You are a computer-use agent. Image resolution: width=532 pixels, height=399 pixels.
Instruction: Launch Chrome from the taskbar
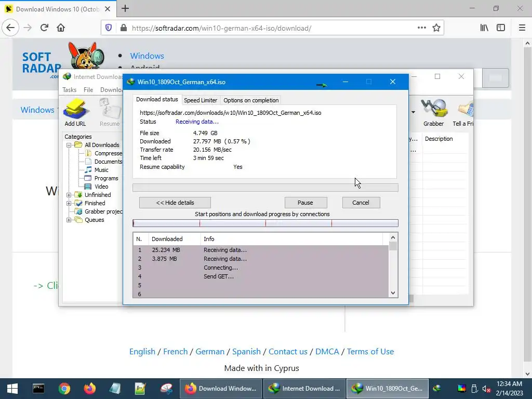coord(64,389)
